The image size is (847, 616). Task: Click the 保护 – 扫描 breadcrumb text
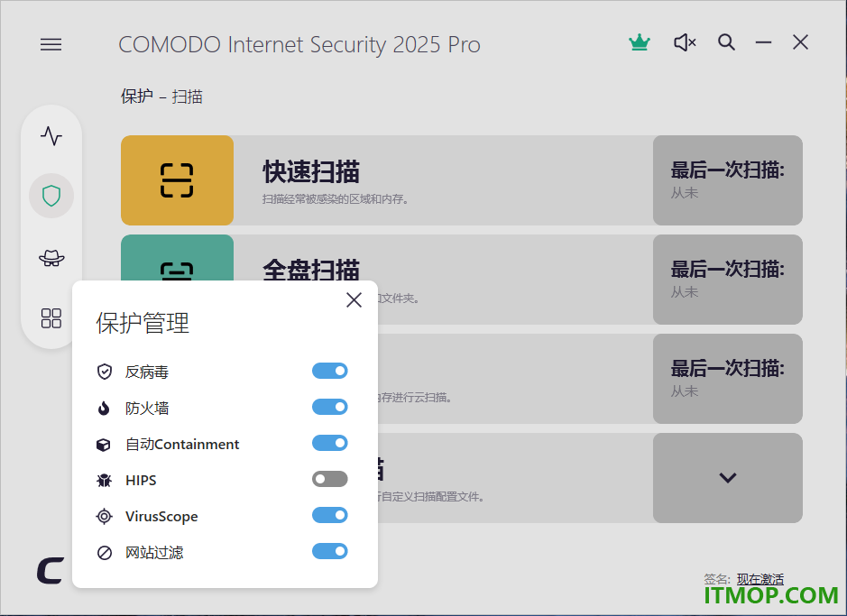[161, 97]
